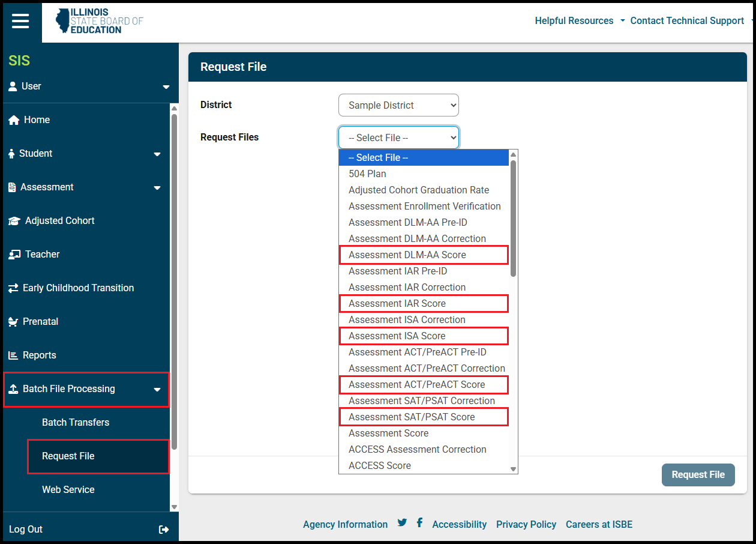Open the Privacy Policy link

click(526, 524)
